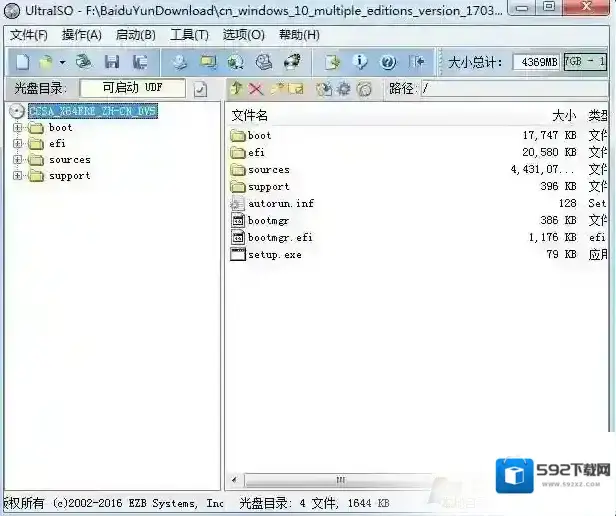
Task: Click the 文件名 column header
Action: tap(249, 115)
